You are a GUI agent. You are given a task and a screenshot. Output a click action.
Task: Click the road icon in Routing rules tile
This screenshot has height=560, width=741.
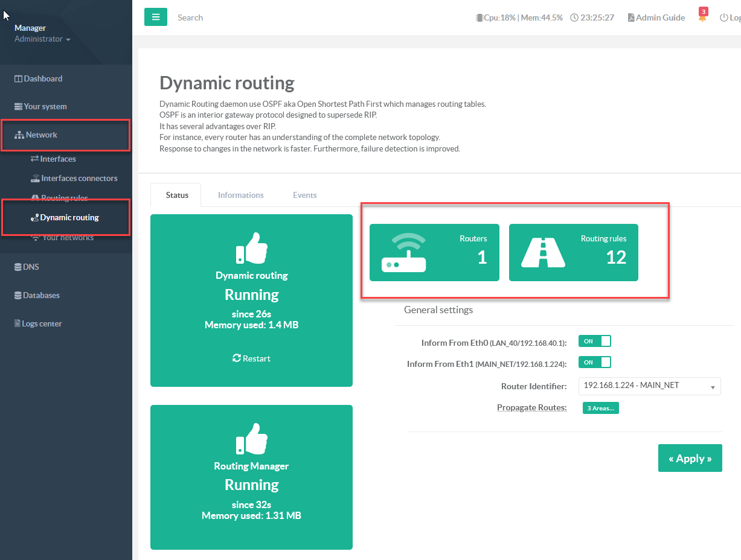(x=543, y=252)
